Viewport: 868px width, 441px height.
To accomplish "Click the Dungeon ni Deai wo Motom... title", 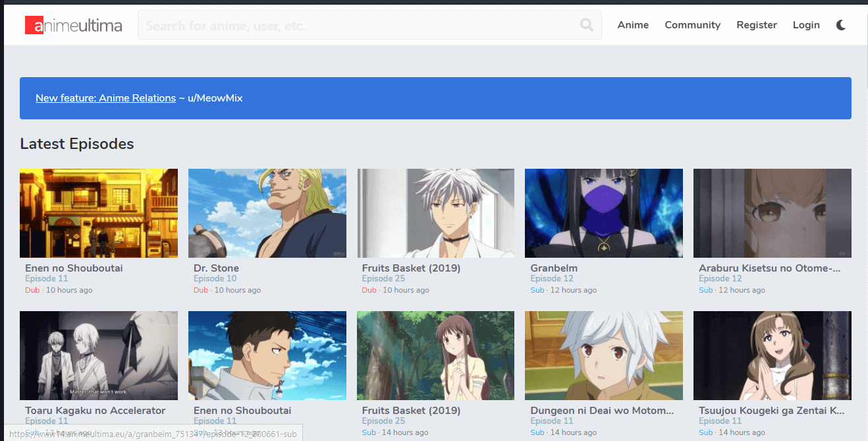I will tap(602, 411).
